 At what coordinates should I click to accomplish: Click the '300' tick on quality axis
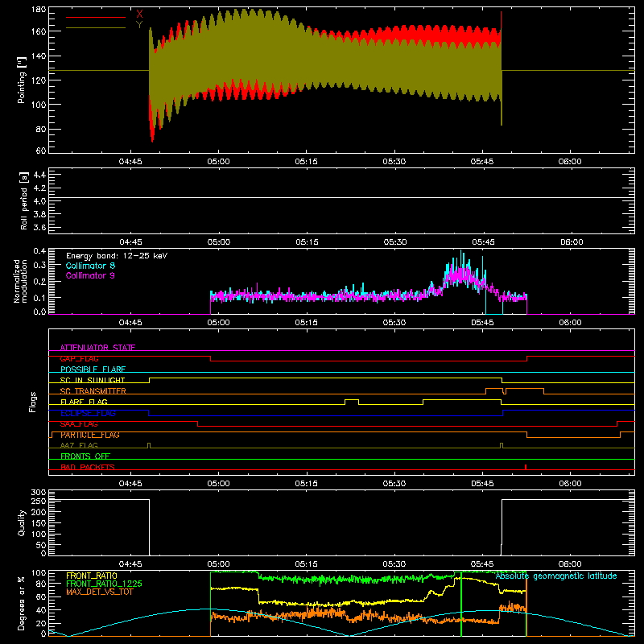coord(39,492)
